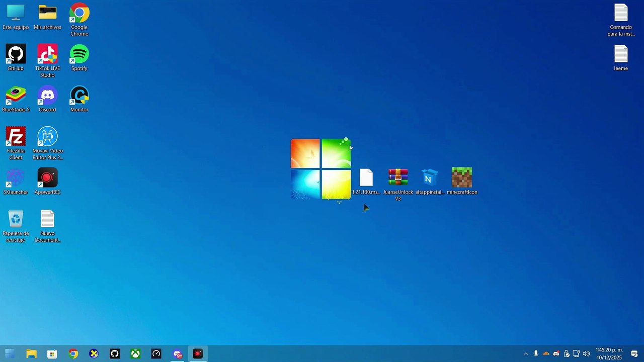The width and height of the screenshot is (644, 362).
Task: Click the orange Cloudflare tray icon
Action: [x=546, y=354]
